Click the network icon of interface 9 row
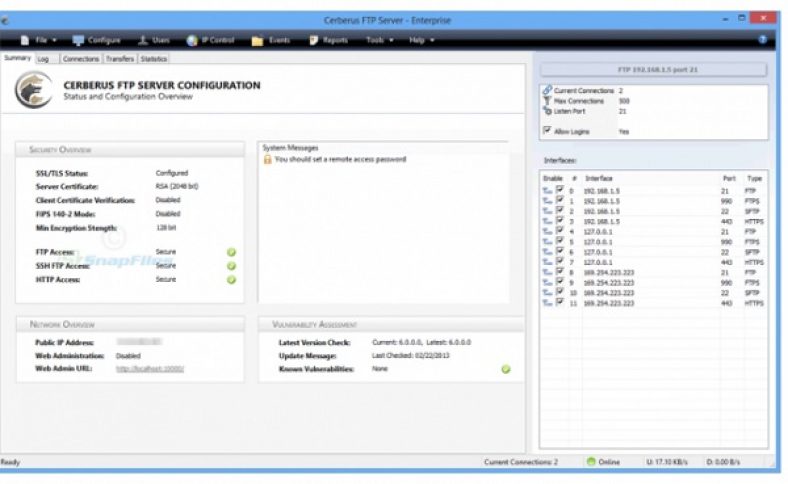The image size is (788, 484). 547,282
